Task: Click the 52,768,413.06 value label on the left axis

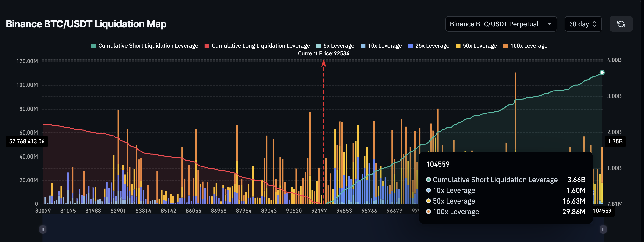Action: pyautogui.click(x=27, y=141)
